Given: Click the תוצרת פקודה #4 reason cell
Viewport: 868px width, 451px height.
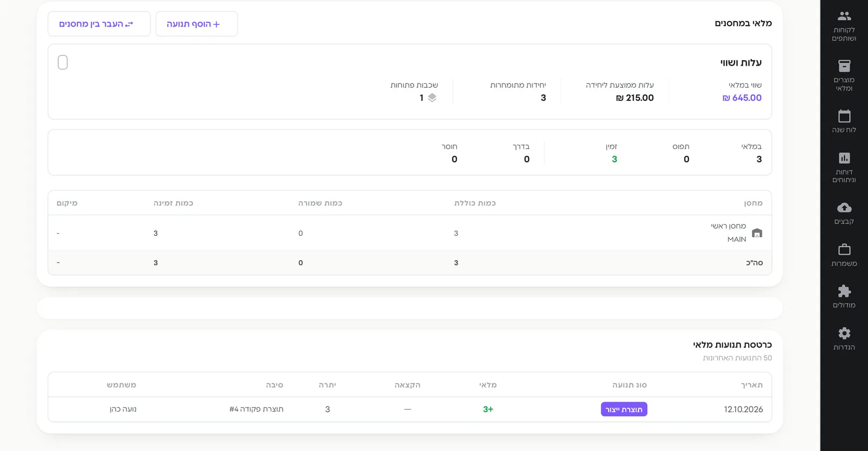Looking at the screenshot, I should click(256, 409).
